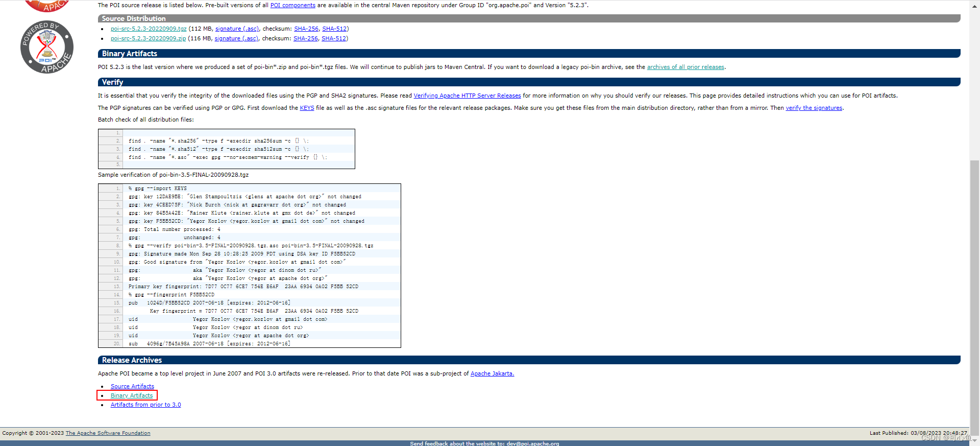Click 'Batch check of all distribution files' text
Viewport: 980px width, 446px height.
point(146,120)
